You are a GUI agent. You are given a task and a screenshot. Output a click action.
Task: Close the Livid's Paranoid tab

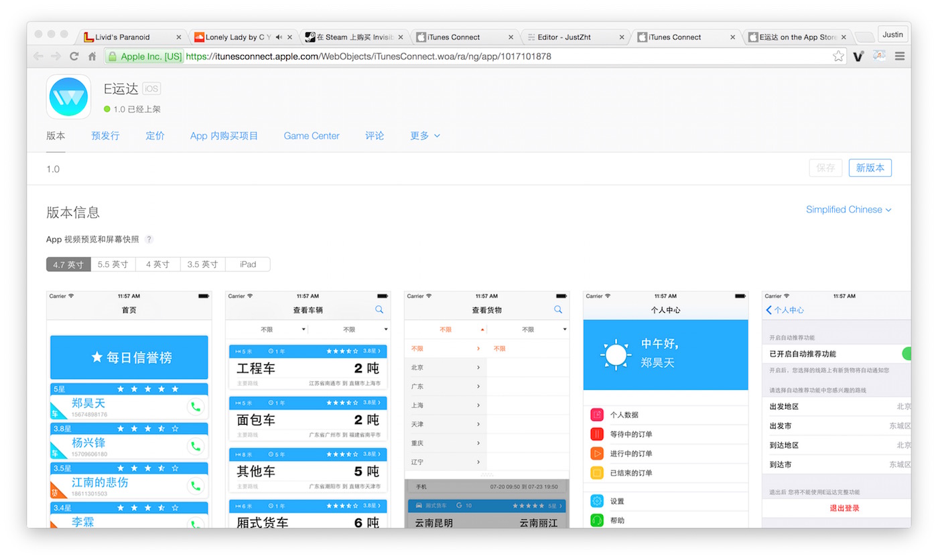pos(179,38)
